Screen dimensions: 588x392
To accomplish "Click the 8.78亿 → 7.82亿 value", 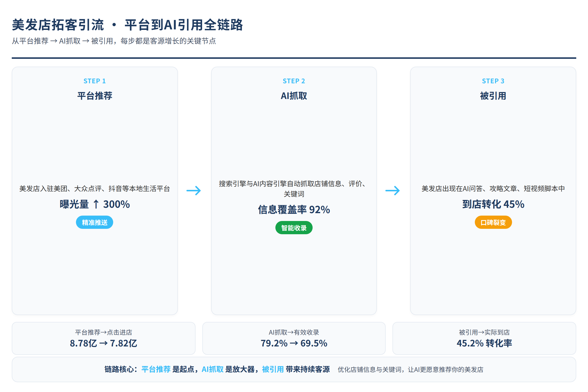I will [103, 343].
